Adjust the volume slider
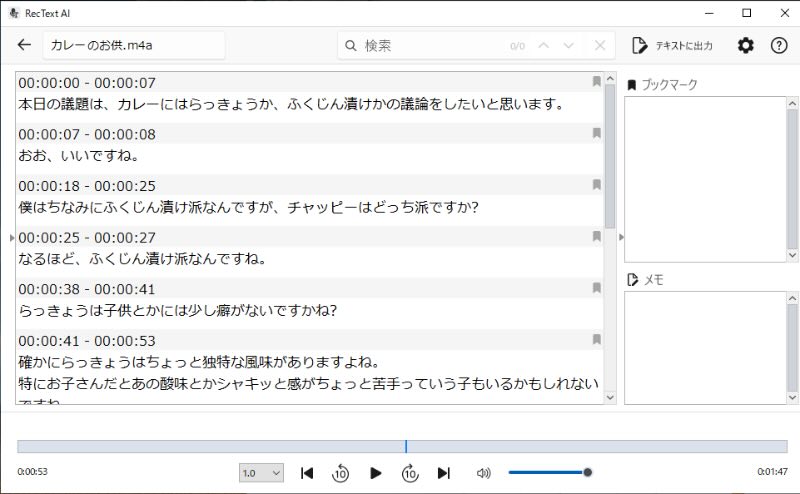Screen dimensions: 800x494 pyautogui.click(x=548, y=473)
